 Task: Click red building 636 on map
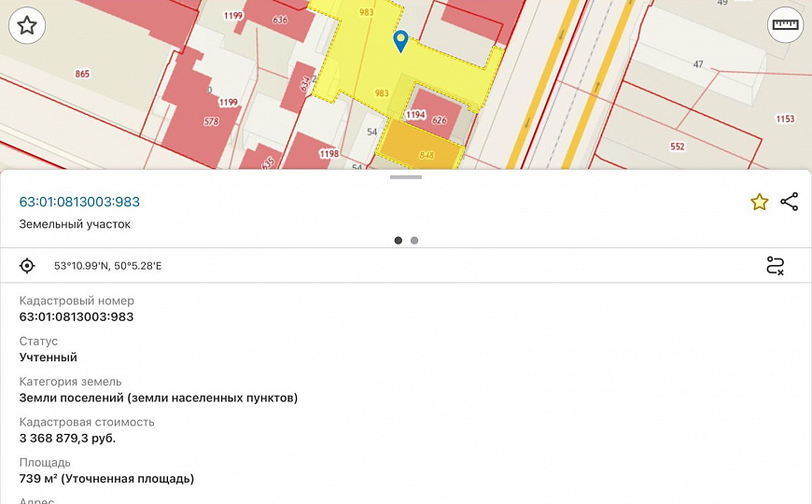point(279,21)
